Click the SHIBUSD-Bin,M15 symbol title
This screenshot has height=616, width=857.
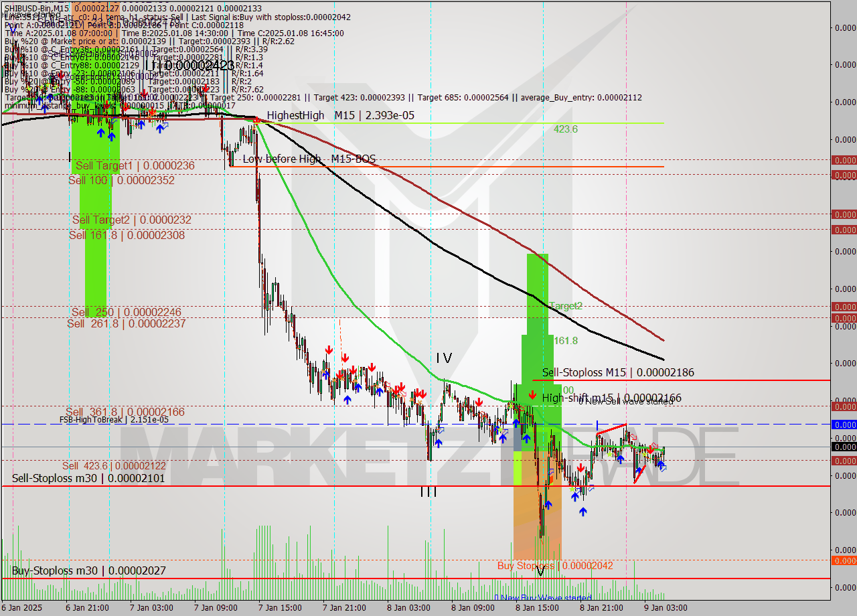37,8
